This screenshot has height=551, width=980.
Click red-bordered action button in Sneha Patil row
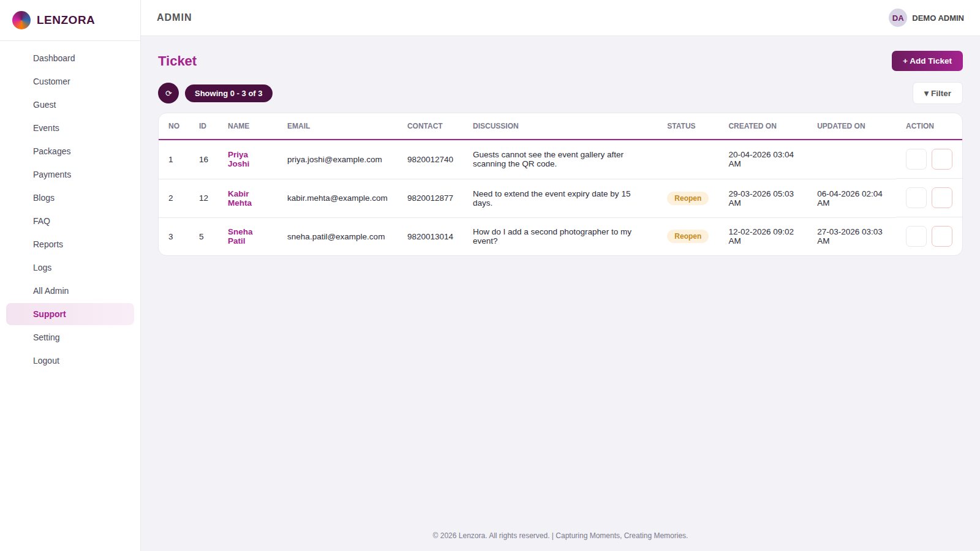(942, 236)
